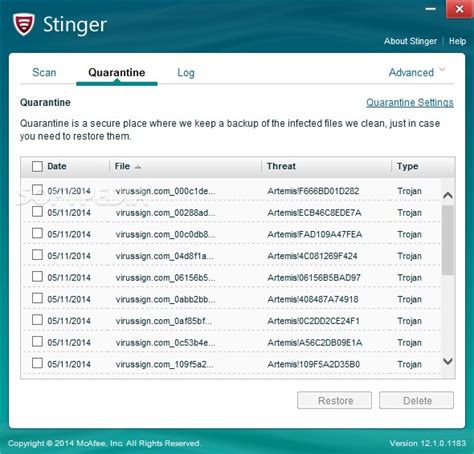Click the scroll up arrow in list
Screen dimensions: 474x454
448,195
